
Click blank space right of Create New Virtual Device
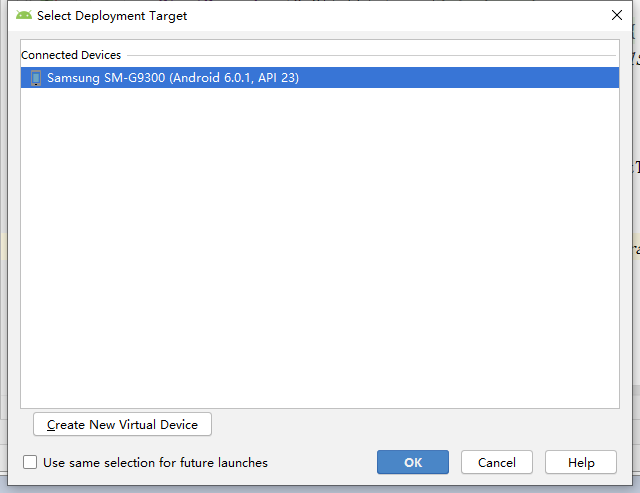click(400, 424)
